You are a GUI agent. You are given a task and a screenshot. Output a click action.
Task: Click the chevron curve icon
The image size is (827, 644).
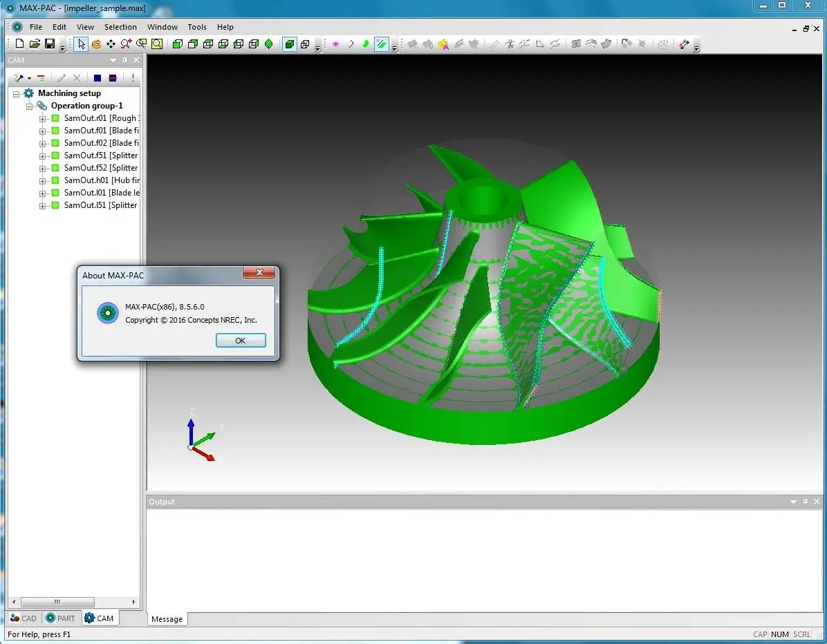coord(351,44)
